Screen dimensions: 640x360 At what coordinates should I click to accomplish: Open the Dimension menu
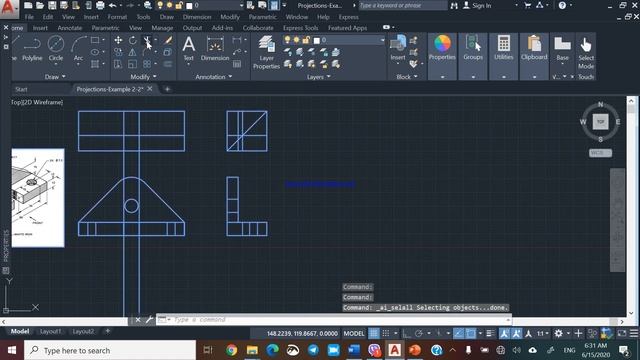[197, 17]
